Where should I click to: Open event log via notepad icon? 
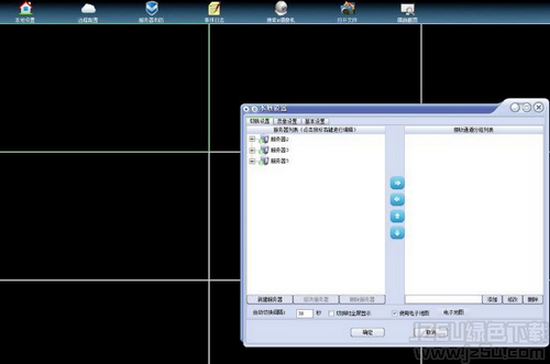click(x=214, y=9)
